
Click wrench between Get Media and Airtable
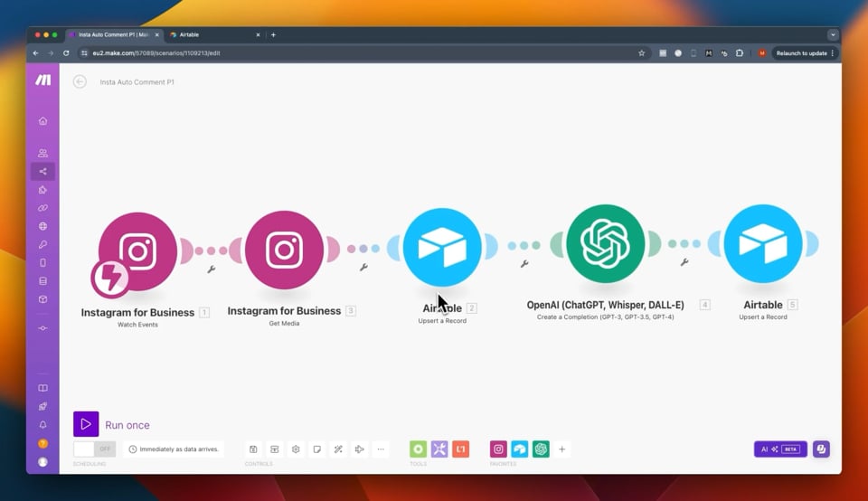point(363,268)
